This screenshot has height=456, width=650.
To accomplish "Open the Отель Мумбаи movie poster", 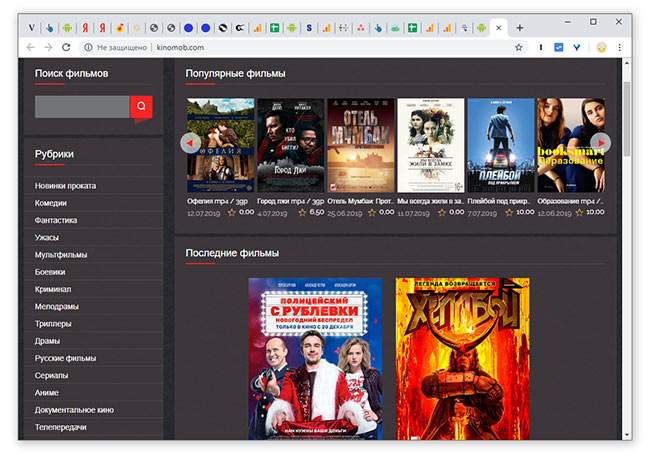I will 361,145.
